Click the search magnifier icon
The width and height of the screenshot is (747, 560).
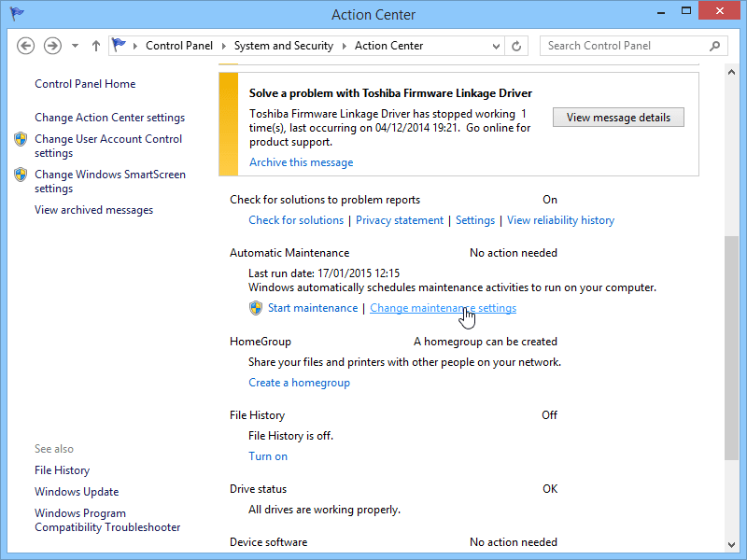click(x=714, y=46)
